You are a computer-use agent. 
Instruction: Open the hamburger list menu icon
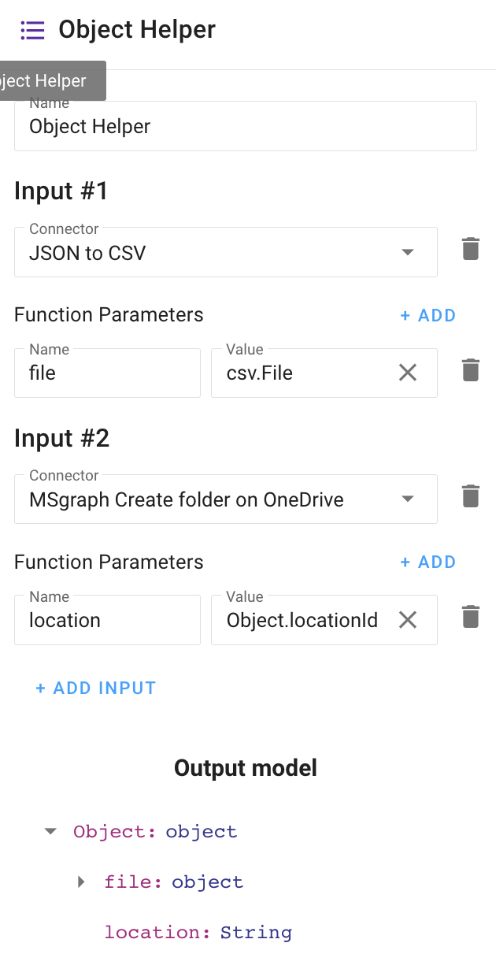tap(32, 31)
